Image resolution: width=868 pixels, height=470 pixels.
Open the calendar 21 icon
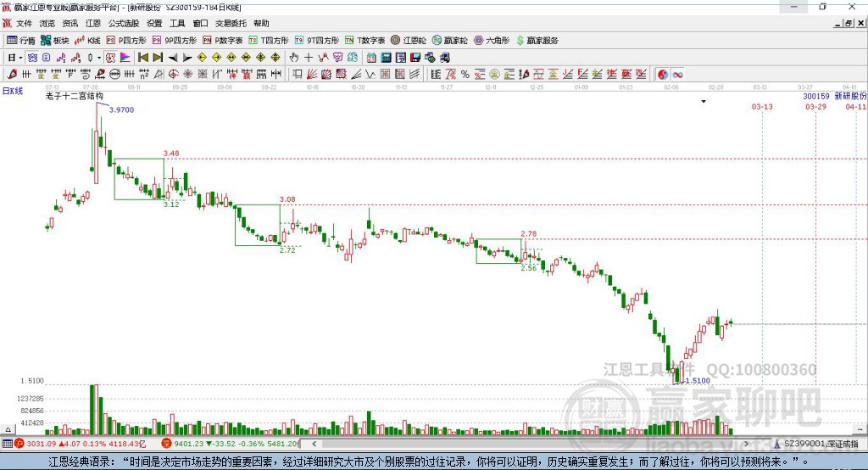click(371, 58)
